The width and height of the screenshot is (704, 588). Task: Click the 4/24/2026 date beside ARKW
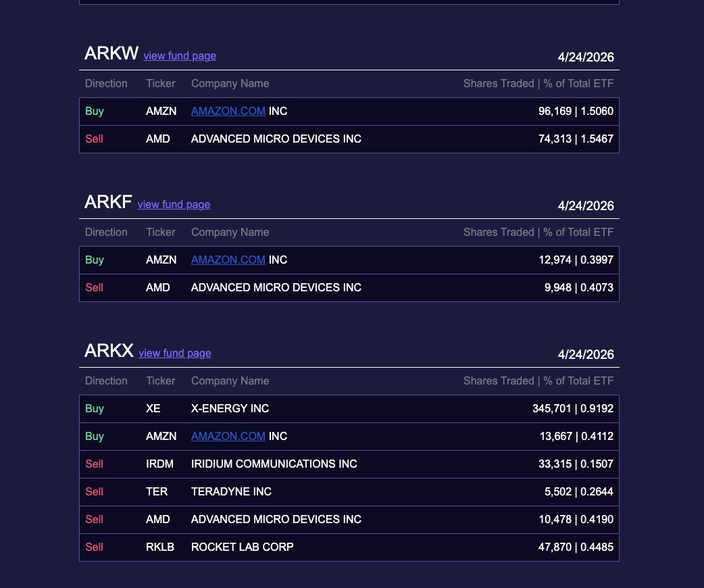click(586, 57)
